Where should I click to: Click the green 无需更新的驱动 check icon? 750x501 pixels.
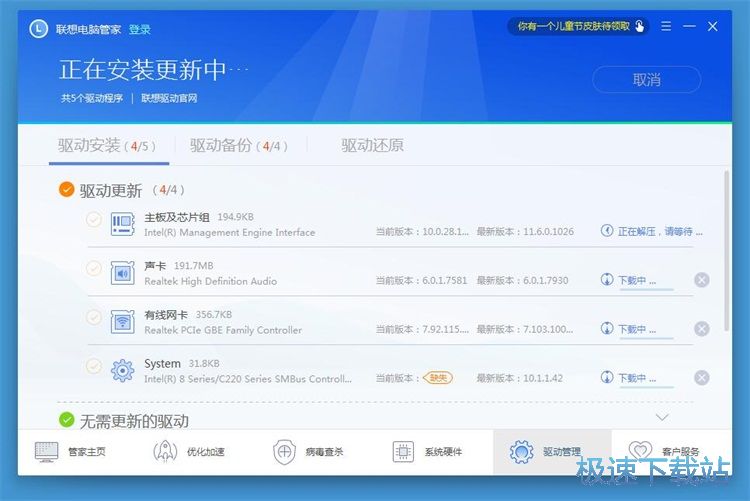(66, 420)
